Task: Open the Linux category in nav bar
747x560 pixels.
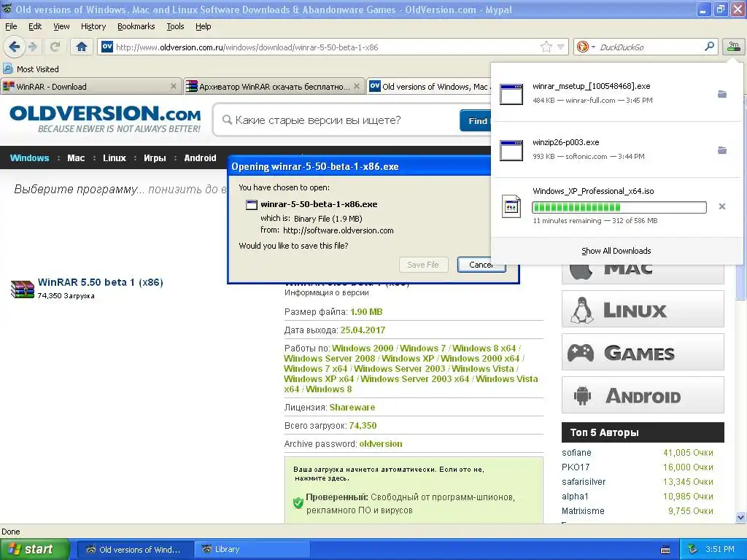Action: [x=115, y=157]
